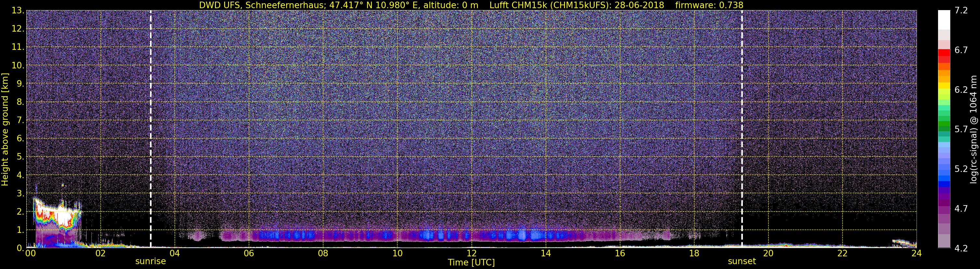Click the height axis tick '9.'
This screenshot has width=980, height=269.
pyautogui.click(x=20, y=84)
